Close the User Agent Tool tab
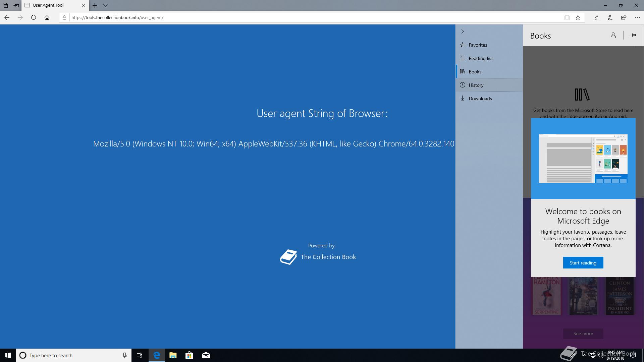644x362 pixels. [x=84, y=5]
